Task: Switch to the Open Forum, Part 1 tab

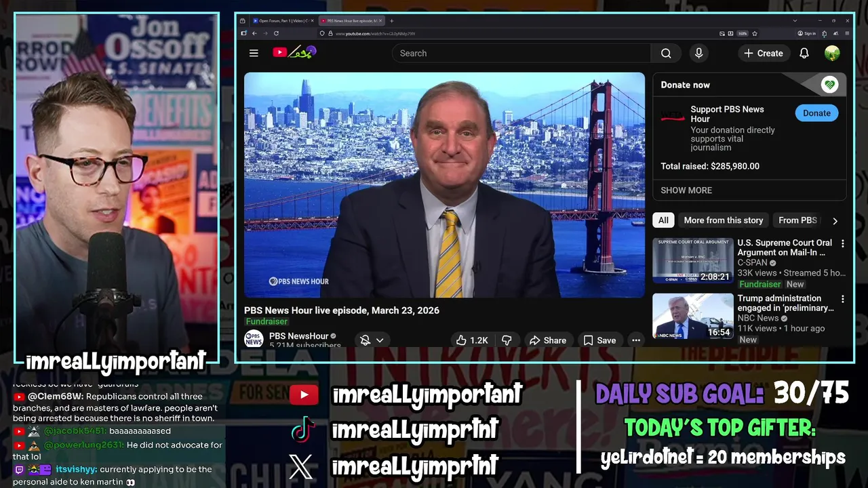Action: click(283, 21)
